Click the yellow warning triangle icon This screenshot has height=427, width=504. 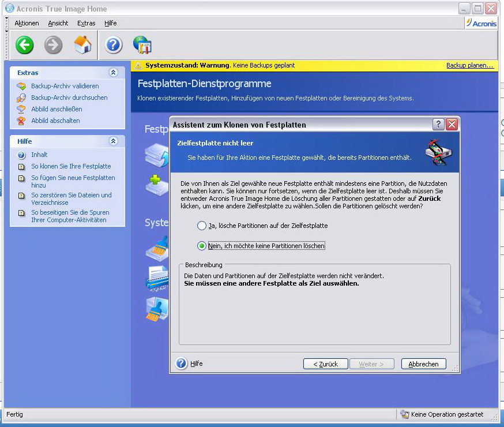[x=138, y=66]
